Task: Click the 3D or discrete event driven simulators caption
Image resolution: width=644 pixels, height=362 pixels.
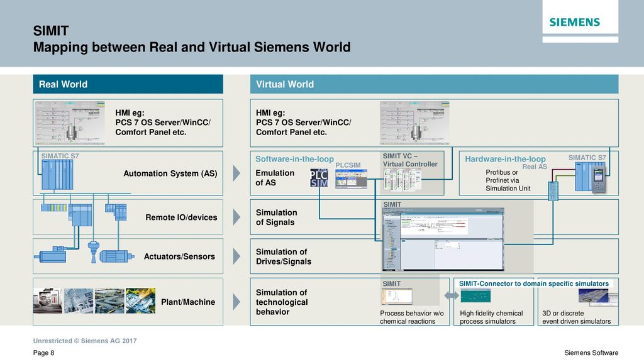Action: (576, 317)
